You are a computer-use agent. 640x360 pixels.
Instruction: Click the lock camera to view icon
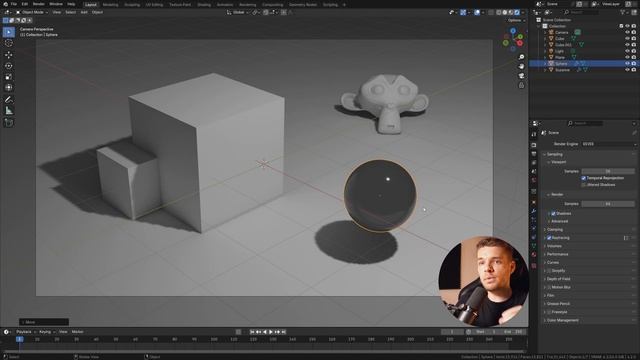click(x=521, y=85)
